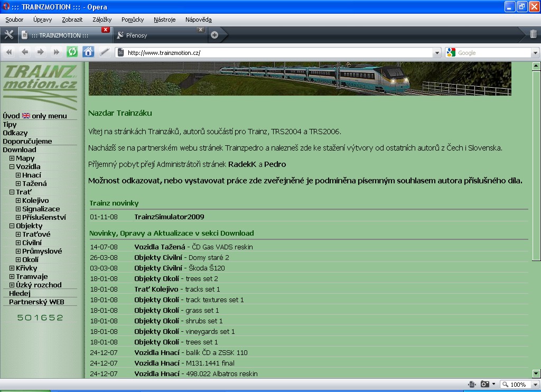Image resolution: width=541 pixels, height=392 pixels.
Task: Expand the Úzký rozchod tree node
Action: click(x=12, y=285)
